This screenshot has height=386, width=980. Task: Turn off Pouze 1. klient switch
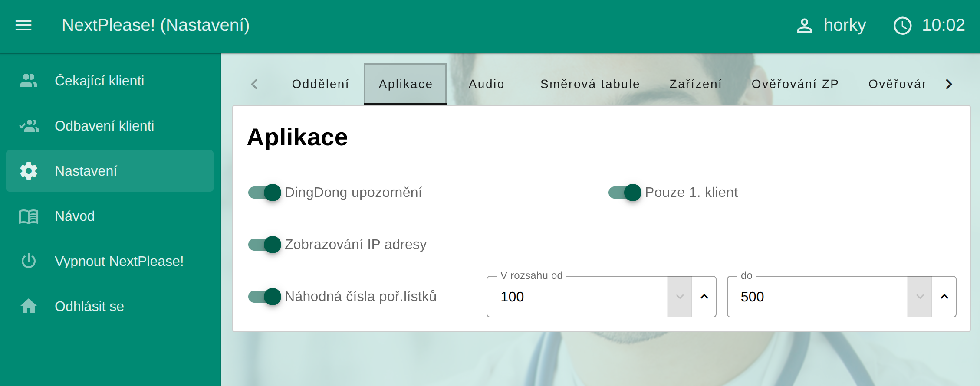pyautogui.click(x=625, y=192)
